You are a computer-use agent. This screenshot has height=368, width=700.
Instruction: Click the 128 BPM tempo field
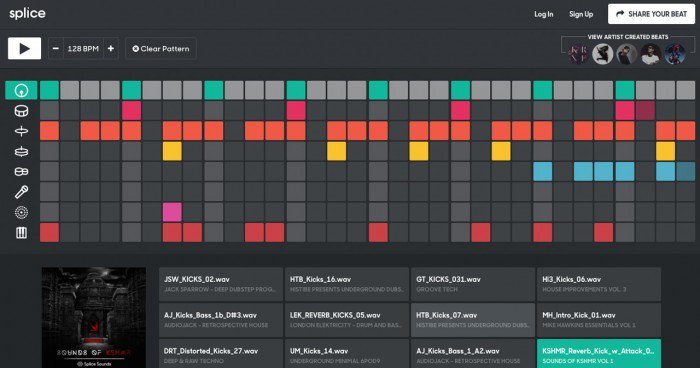tap(83, 49)
